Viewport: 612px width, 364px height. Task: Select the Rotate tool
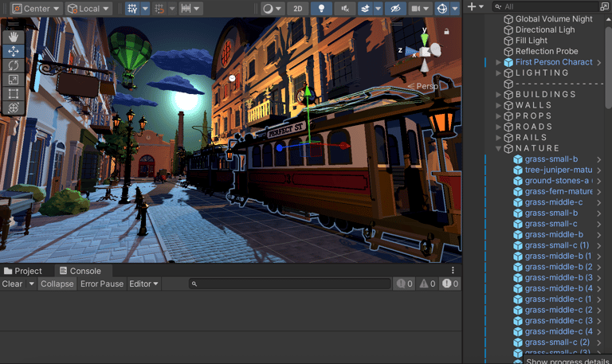14,65
